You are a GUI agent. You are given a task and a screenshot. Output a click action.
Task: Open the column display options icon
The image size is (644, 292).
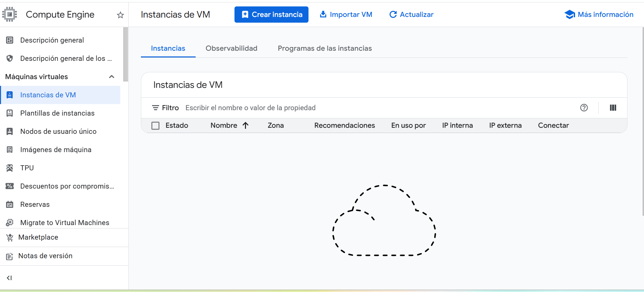tap(613, 108)
